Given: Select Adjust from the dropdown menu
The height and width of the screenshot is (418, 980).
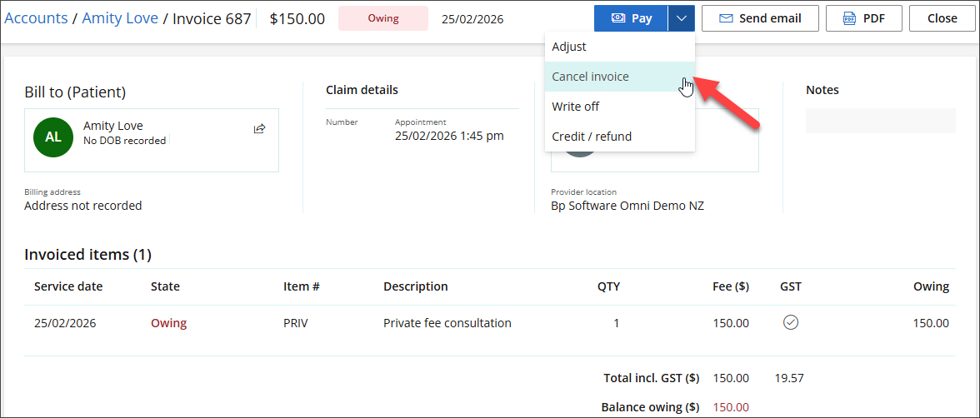Looking at the screenshot, I should (x=569, y=47).
